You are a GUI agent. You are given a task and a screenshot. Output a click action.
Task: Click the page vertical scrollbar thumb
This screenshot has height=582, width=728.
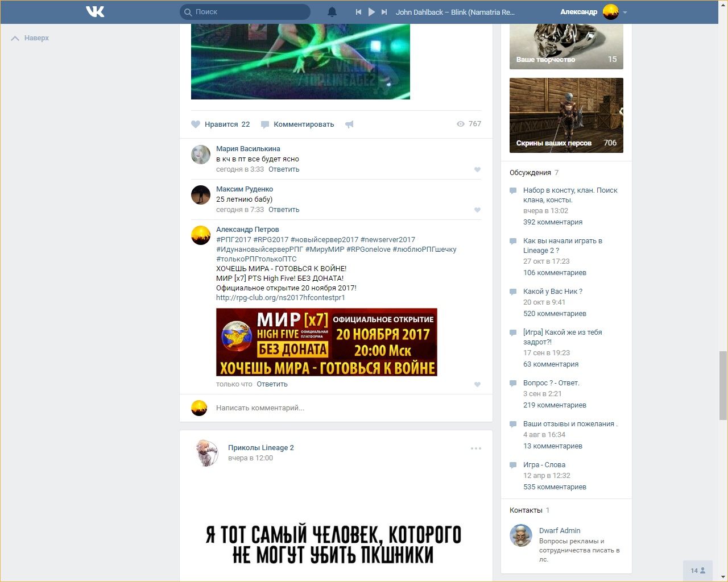(723, 385)
